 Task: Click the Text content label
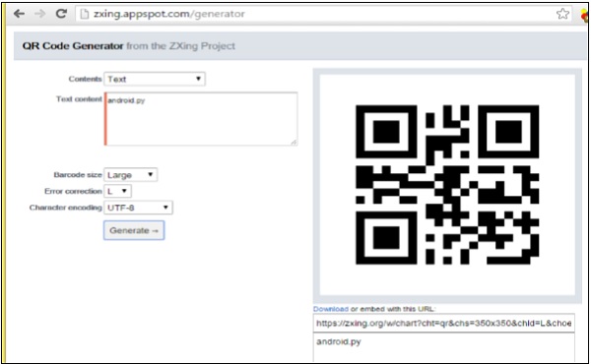[x=79, y=99]
